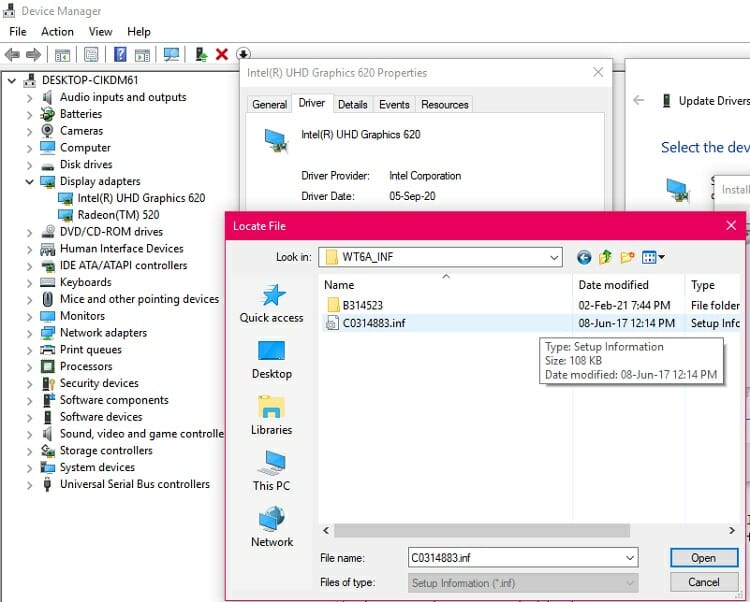The height and width of the screenshot is (602, 750).
Task: Go to last folder visited icon
Action: coord(584,258)
